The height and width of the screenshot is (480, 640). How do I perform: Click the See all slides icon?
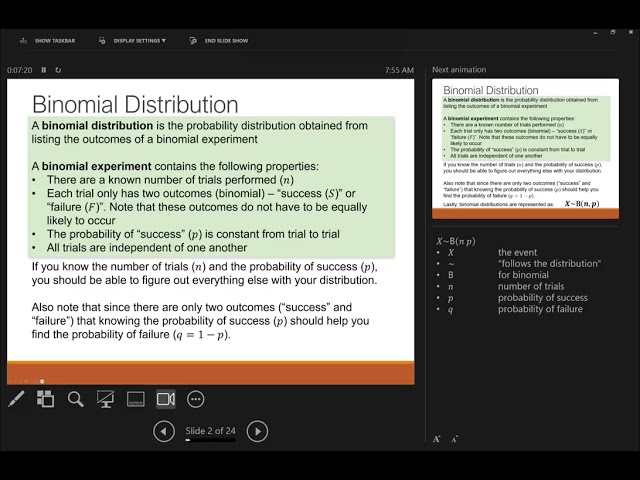46,399
